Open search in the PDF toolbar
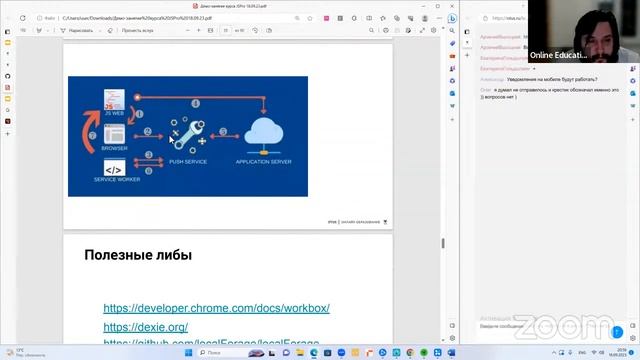640x360 pixels. (x=371, y=30)
